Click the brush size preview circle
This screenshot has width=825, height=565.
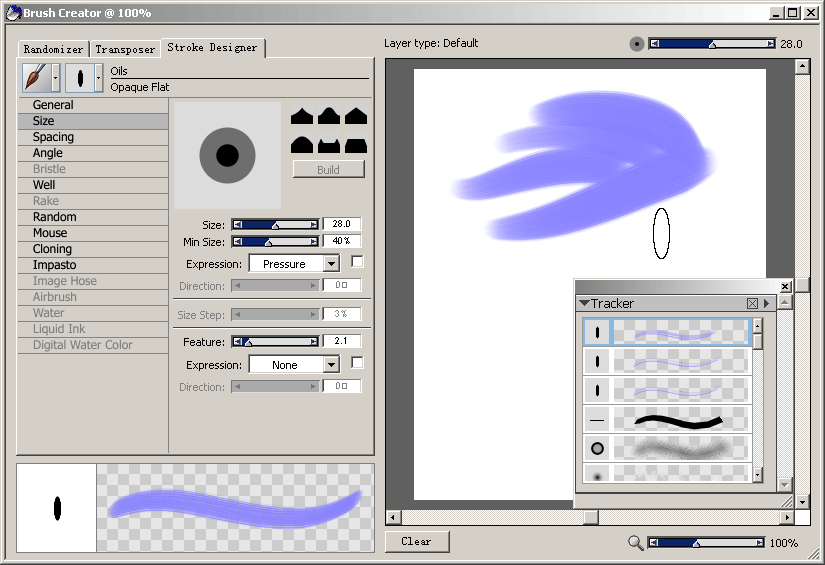tap(227, 156)
